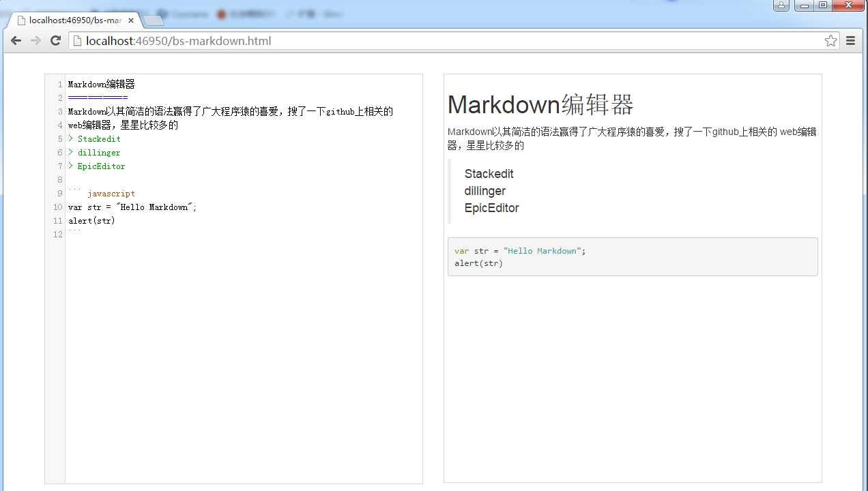Click the '> dillinger' line in the editor
This screenshot has height=491, width=868.
[94, 153]
